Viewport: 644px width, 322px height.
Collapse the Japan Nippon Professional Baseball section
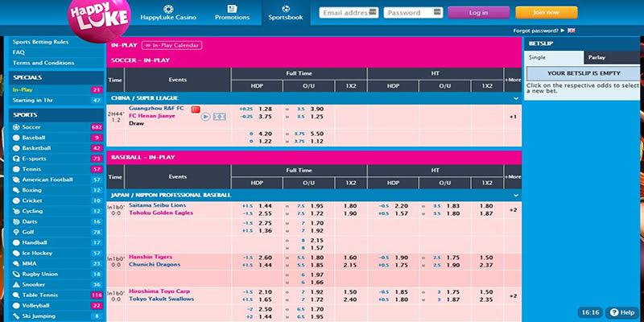click(x=516, y=196)
